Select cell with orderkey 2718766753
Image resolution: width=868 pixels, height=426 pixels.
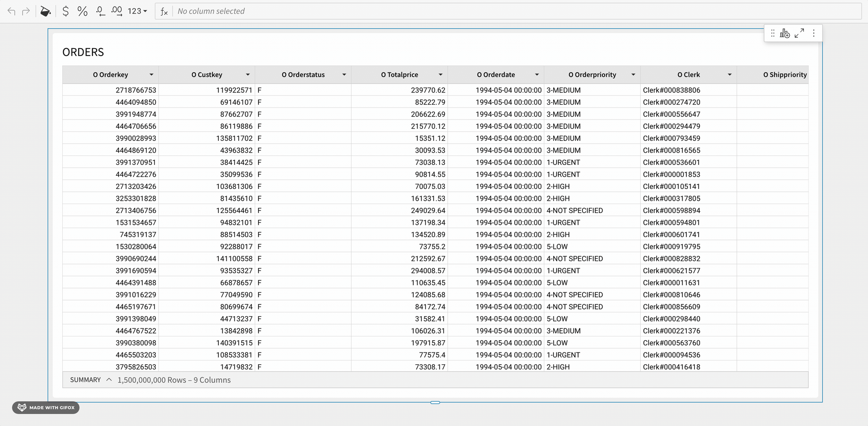(x=110, y=90)
